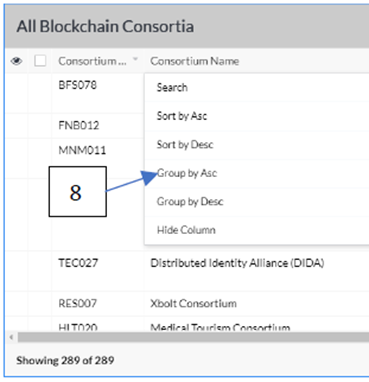Click the RES007 code cell

78,303
